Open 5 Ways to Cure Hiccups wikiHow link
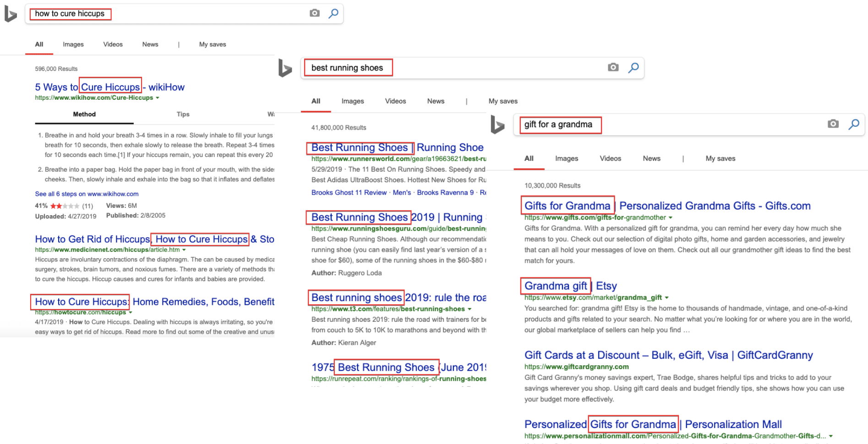 click(110, 87)
